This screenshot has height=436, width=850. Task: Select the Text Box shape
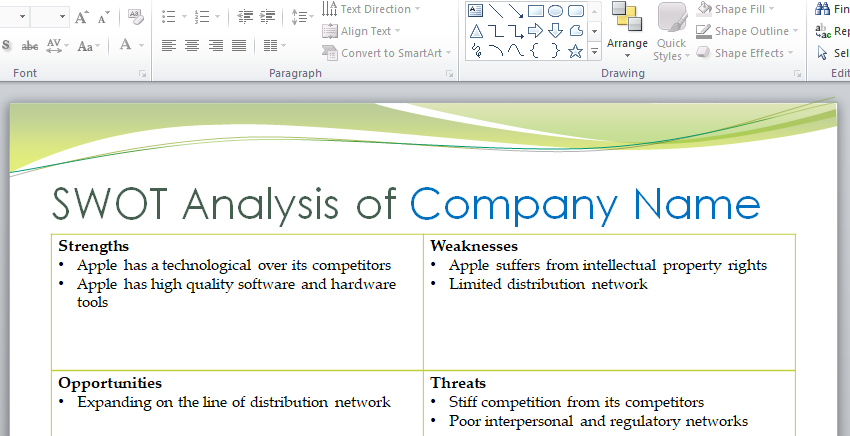pos(475,10)
